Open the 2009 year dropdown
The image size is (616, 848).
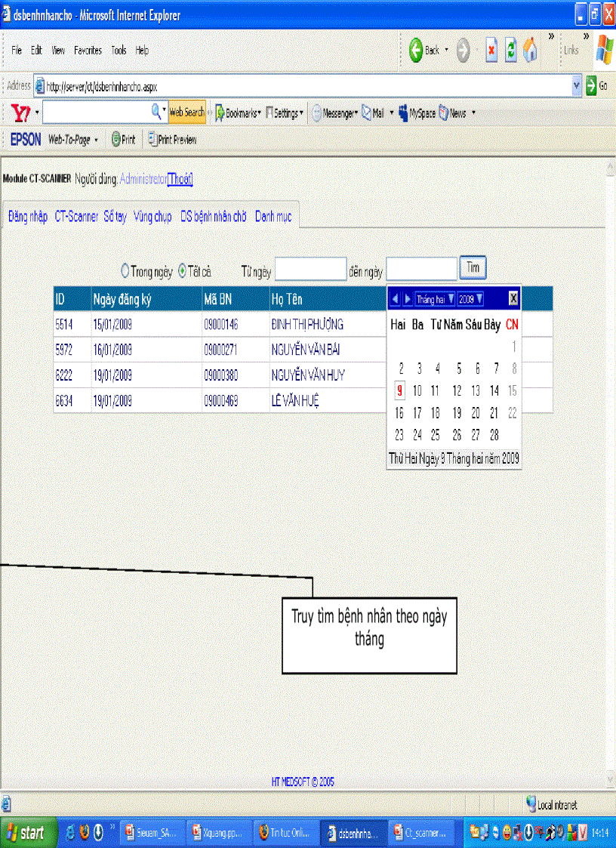click(x=470, y=298)
